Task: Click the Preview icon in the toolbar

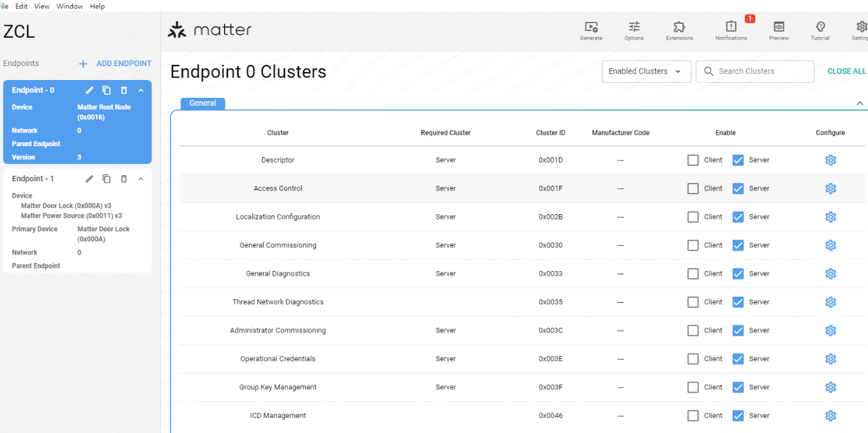Action: [779, 27]
